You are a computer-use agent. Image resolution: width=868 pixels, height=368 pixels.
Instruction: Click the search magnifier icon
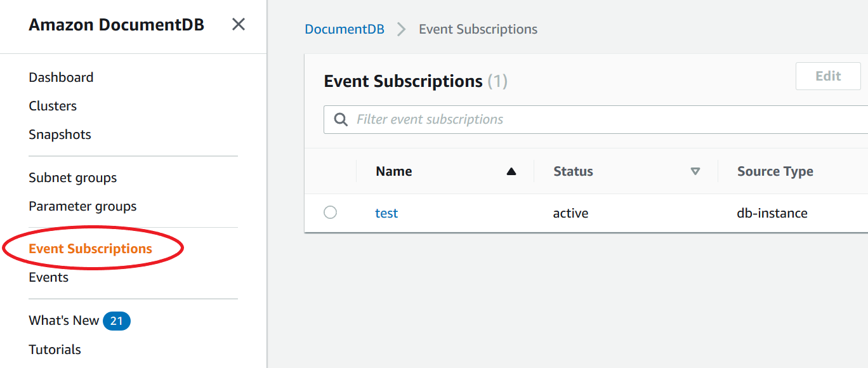341,119
